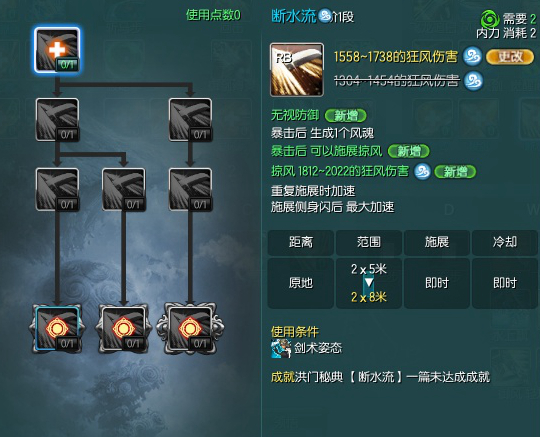540x437 pixels.
Task: Select the second-row right skill node
Action: 190,119
